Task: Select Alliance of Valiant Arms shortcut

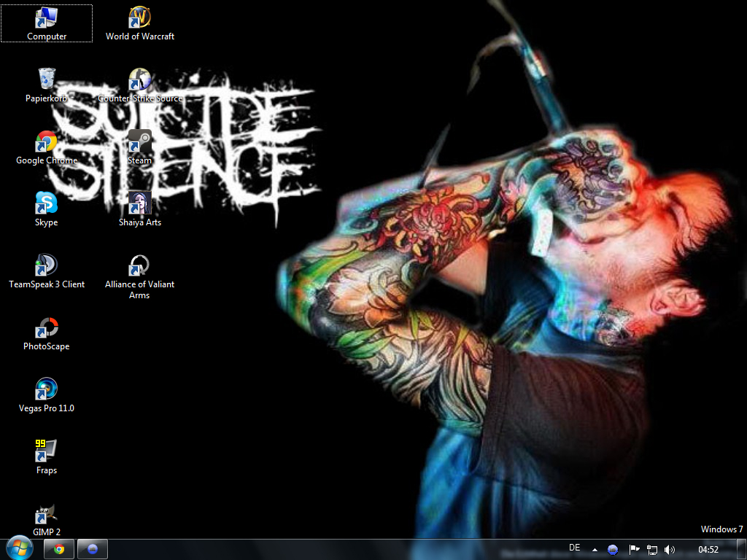Action: (x=139, y=276)
